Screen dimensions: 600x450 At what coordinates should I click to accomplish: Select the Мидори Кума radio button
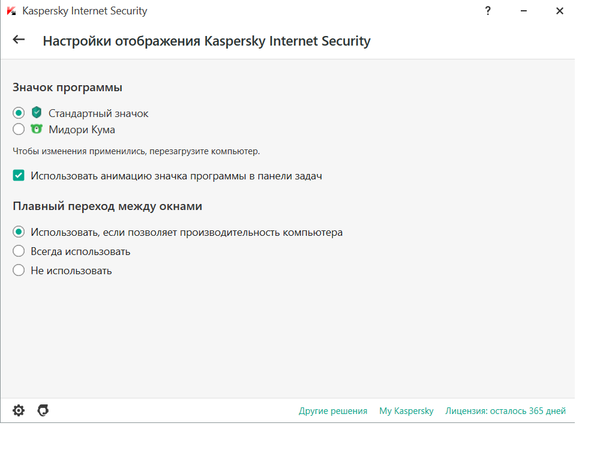click(19, 129)
